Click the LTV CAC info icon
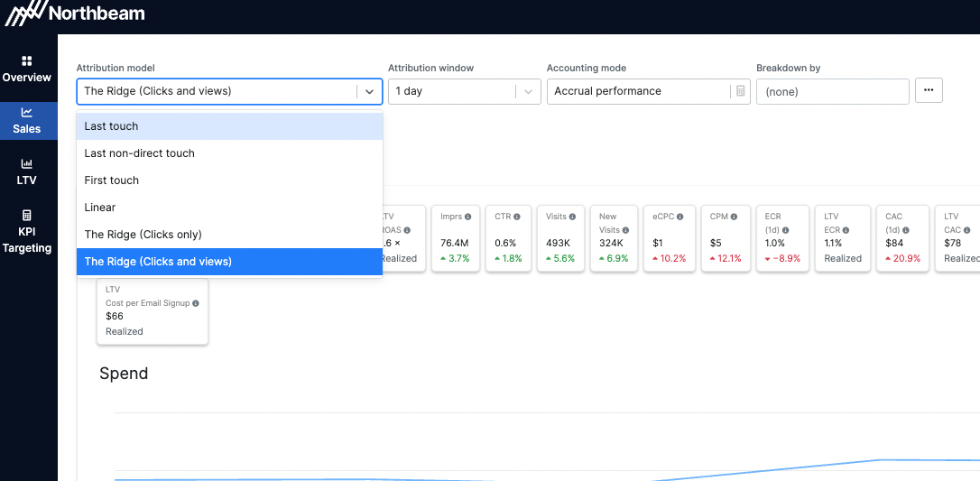This screenshot has height=481, width=980. (967, 230)
